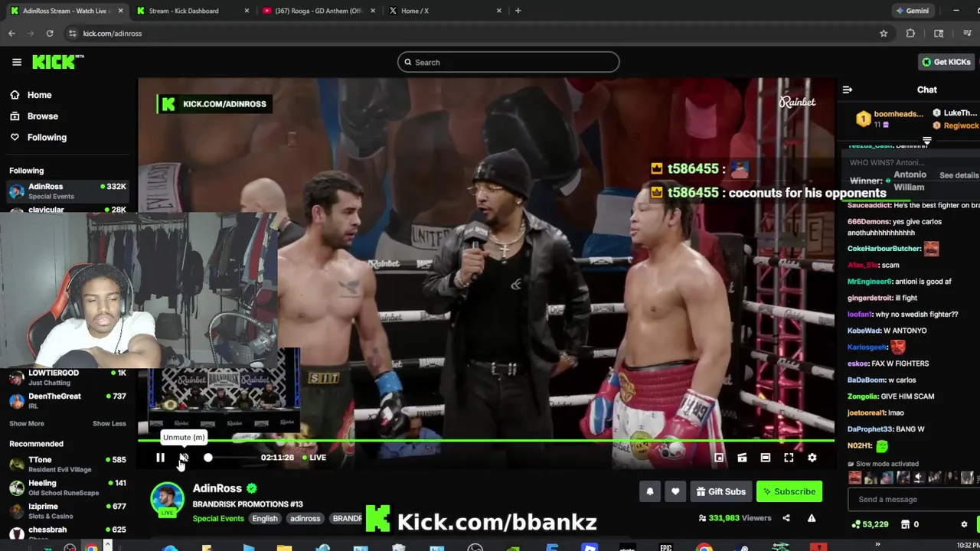Open the Gemini button in Chrome
The height and width of the screenshot is (551, 980).
[912, 11]
